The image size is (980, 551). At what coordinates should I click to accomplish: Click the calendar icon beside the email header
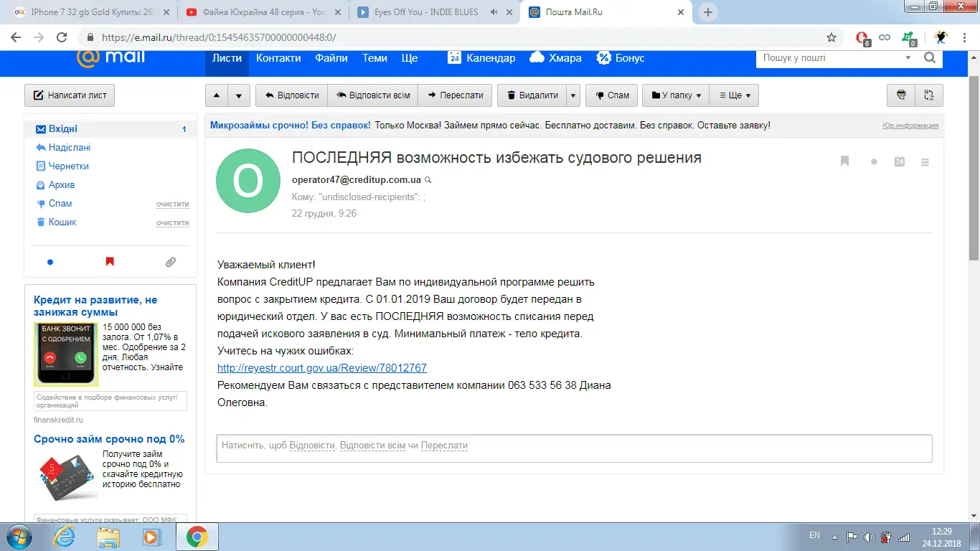click(x=900, y=161)
